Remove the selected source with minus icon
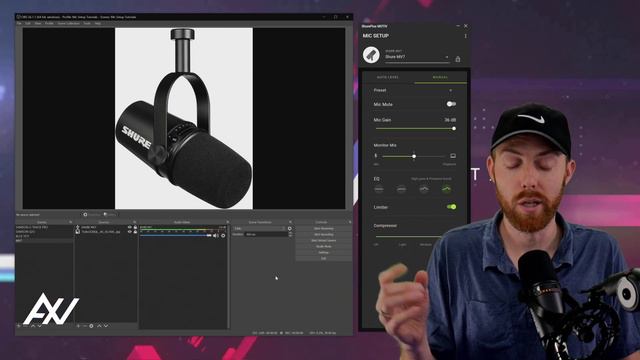 coord(84,326)
